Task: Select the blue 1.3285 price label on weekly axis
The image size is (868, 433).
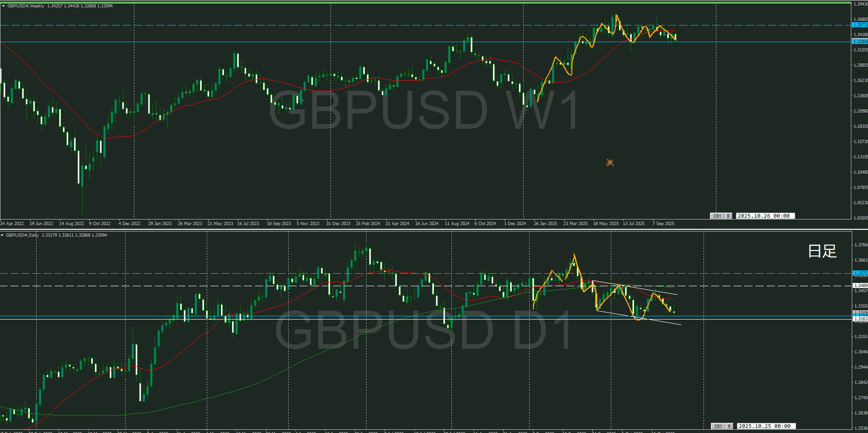Action: pyautogui.click(x=860, y=42)
